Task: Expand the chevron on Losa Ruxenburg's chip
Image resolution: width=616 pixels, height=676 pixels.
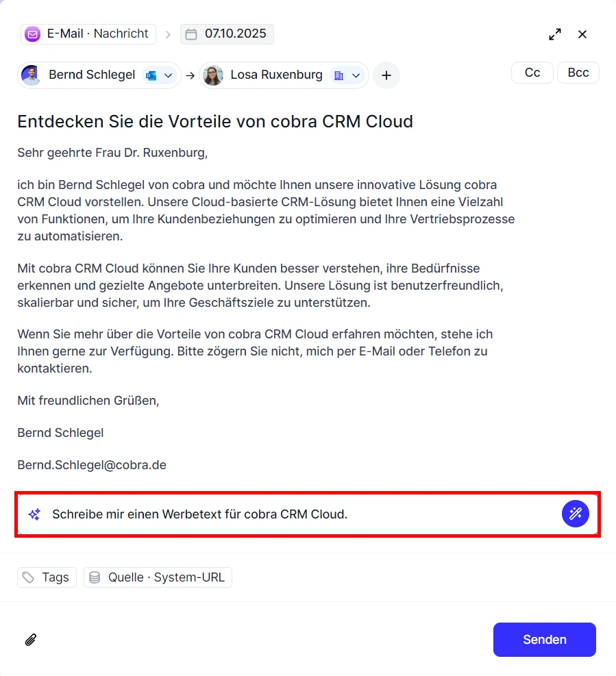Action: (x=355, y=75)
